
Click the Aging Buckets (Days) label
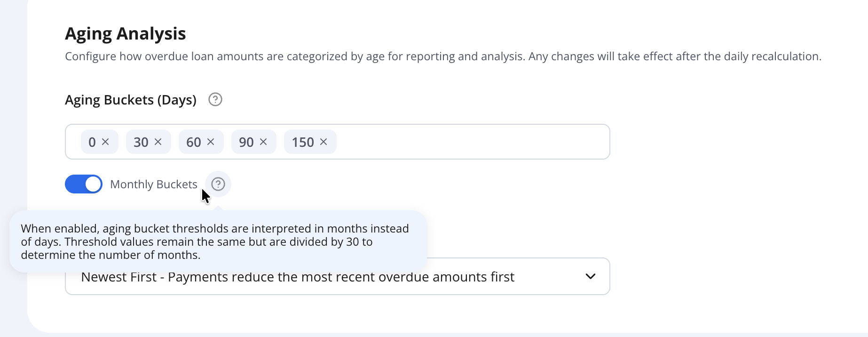tap(131, 100)
